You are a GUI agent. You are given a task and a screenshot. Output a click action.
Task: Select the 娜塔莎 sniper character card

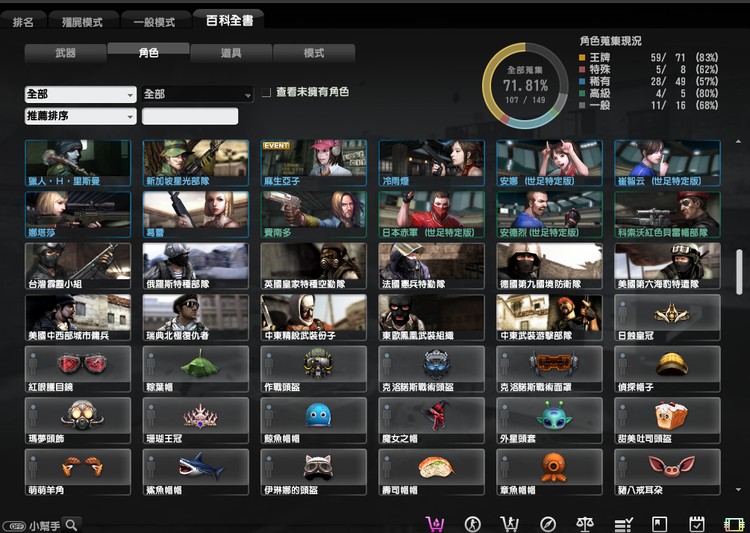coord(78,214)
